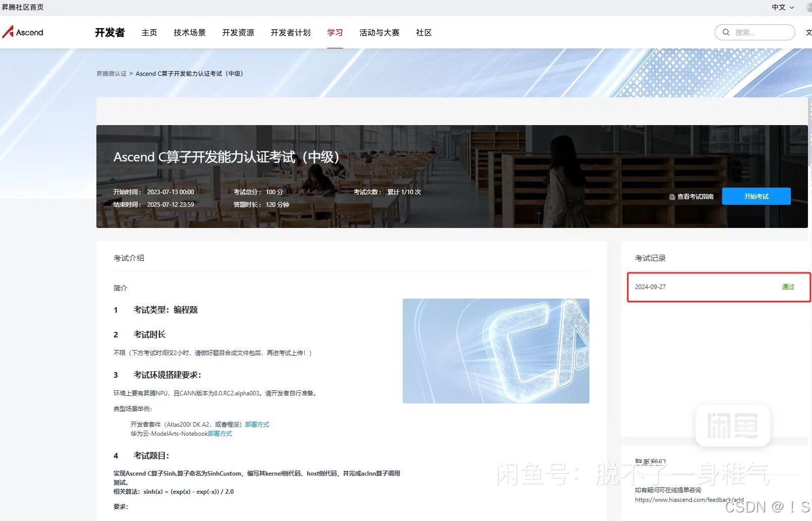
Task: Click the search magnifier icon
Action: (x=726, y=32)
